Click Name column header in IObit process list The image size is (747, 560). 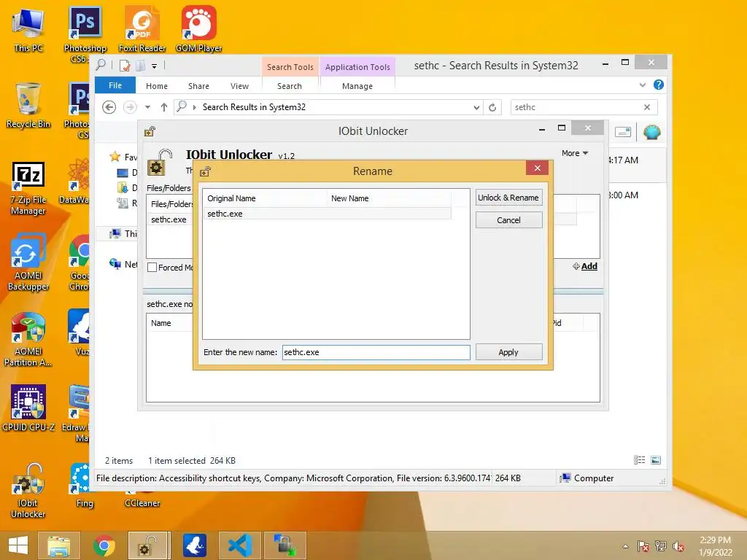click(x=161, y=323)
